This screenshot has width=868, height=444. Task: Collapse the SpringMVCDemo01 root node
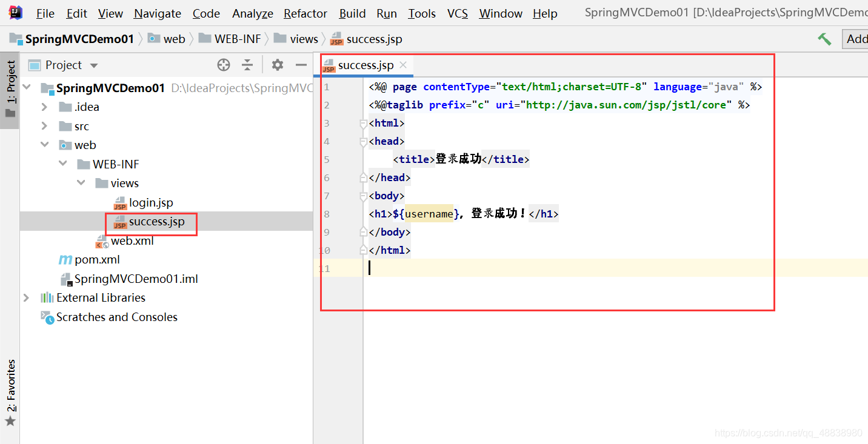[x=27, y=88]
